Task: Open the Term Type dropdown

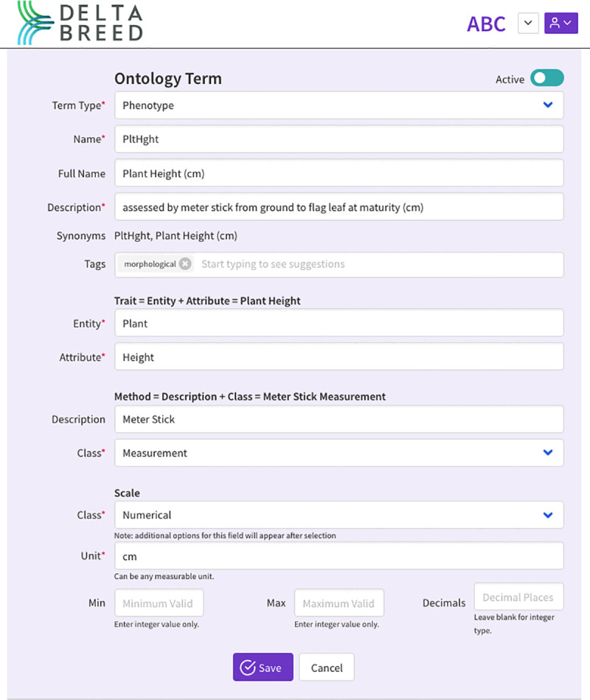Action: tap(339, 105)
